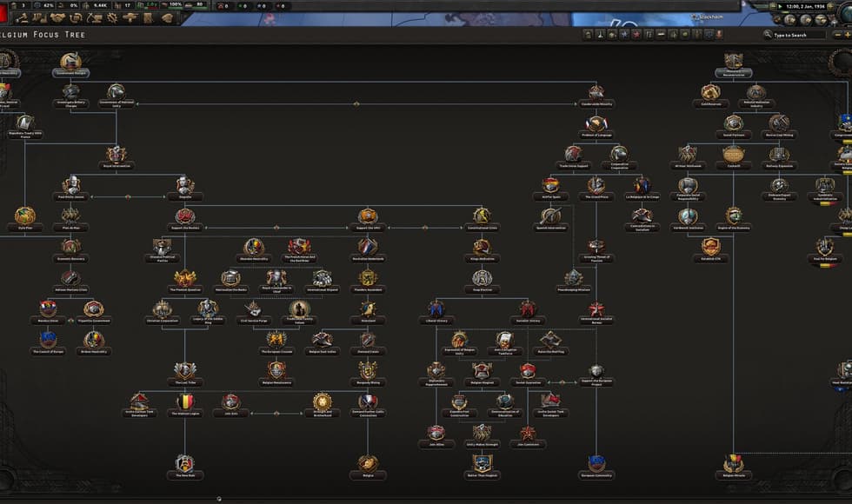Select the Support the VNV focus
The image size is (852, 504).
click(x=368, y=219)
